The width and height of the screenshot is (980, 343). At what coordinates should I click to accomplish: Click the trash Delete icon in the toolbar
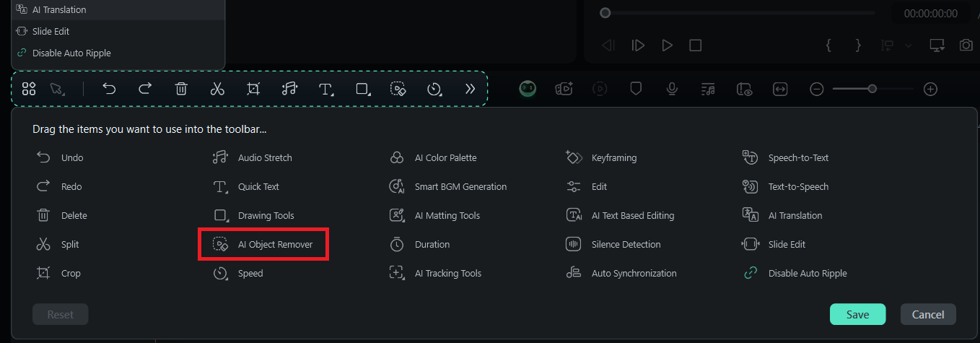181,89
